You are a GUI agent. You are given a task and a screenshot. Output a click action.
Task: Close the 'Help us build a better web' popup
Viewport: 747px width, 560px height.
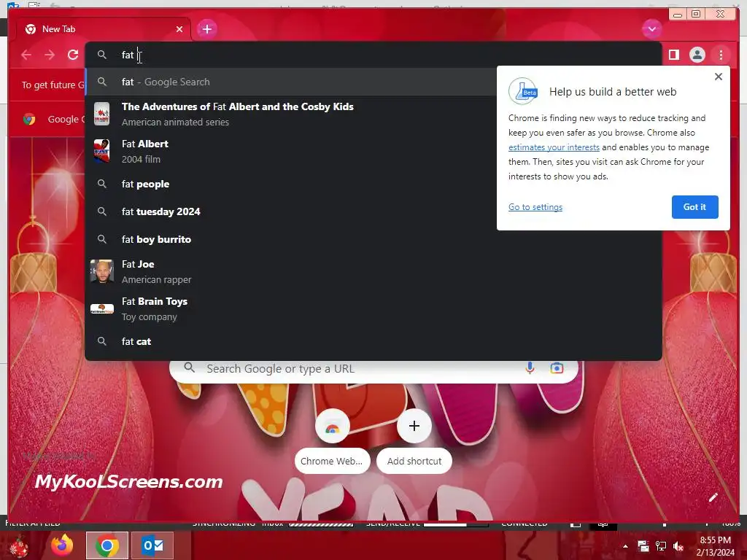pos(719,77)
